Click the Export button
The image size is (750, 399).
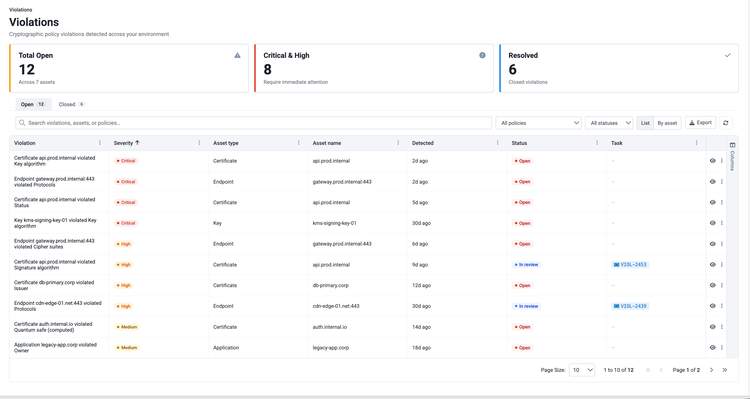(x=700, y=123)
